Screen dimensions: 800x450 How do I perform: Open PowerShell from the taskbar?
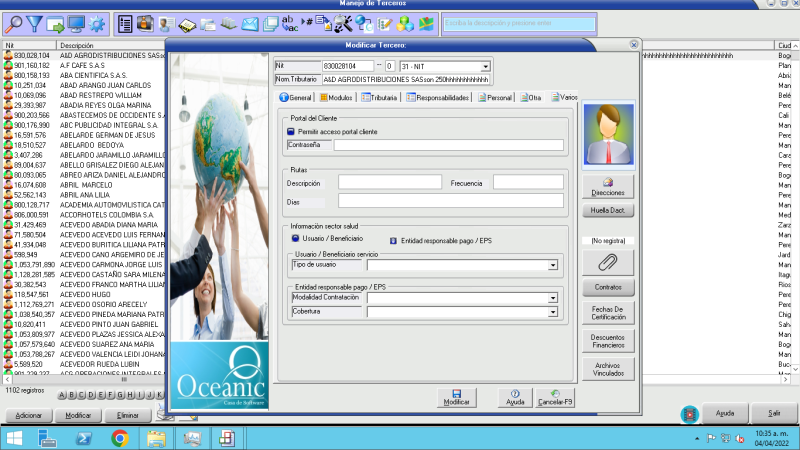point(84,438)
